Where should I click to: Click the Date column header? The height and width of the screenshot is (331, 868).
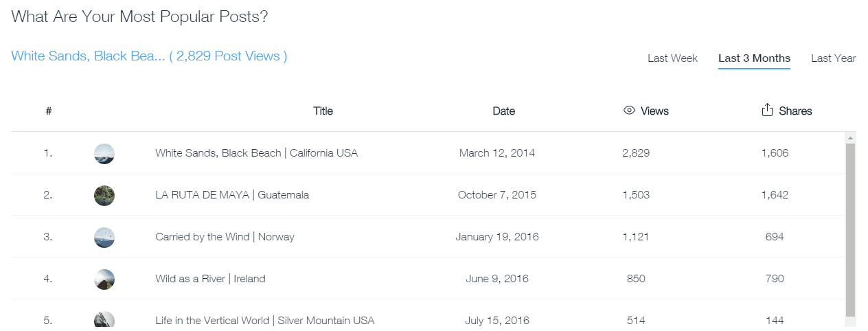(503, 111)
